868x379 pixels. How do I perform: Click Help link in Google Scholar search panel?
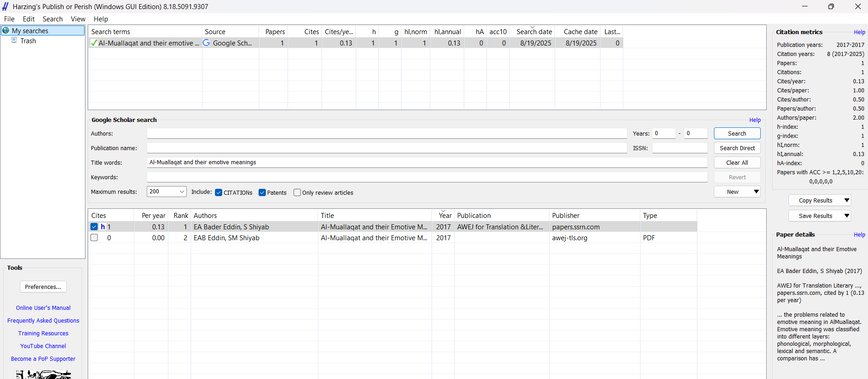[755, 120]
